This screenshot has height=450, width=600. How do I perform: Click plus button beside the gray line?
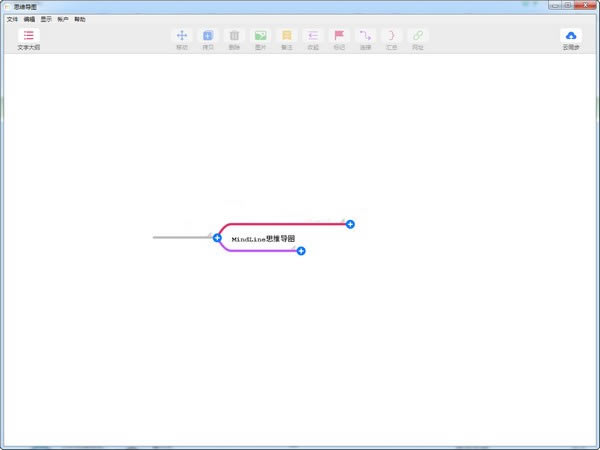[217, 238]
